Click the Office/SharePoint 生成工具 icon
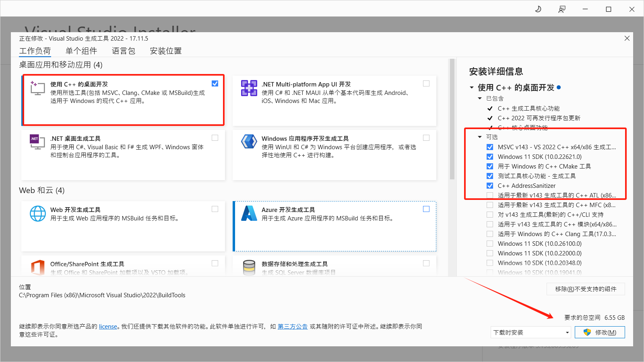This screenshot has height=362, width=644. click(x=38, y=267)
